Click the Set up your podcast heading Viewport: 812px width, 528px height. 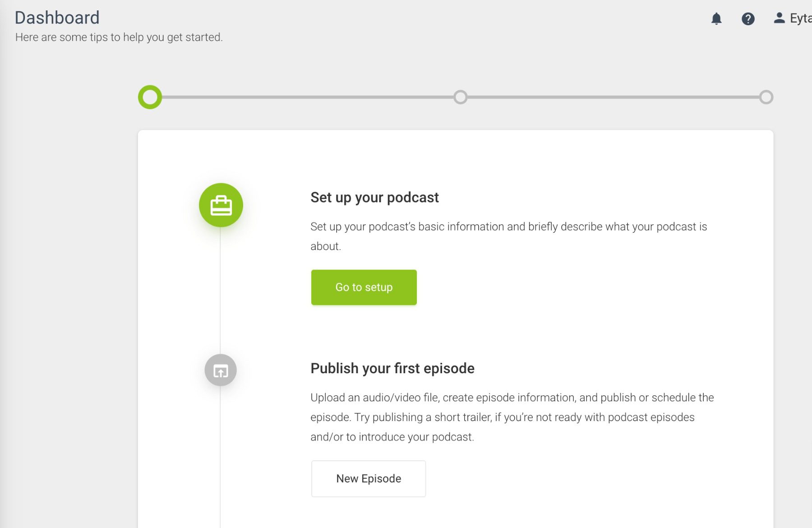click(374, 197)
